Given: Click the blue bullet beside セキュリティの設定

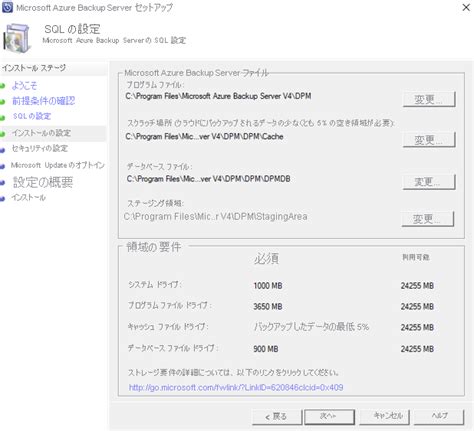Looking at the screenshot, I should click(x=3, y=150).
